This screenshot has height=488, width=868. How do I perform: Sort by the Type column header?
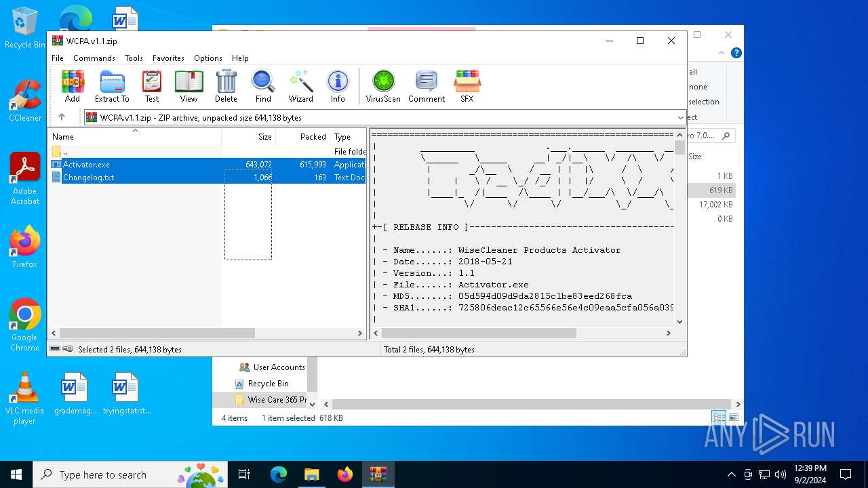(x=348, y=137)
